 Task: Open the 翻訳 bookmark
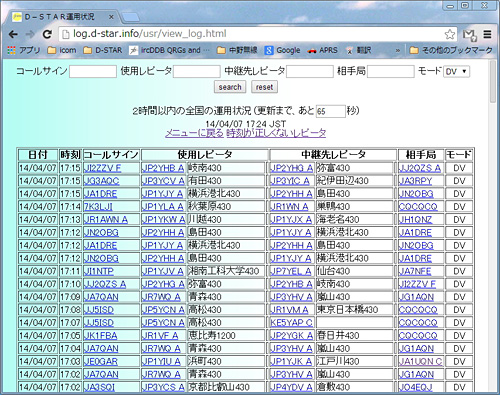pyautogui.click(x=359, y=50)
